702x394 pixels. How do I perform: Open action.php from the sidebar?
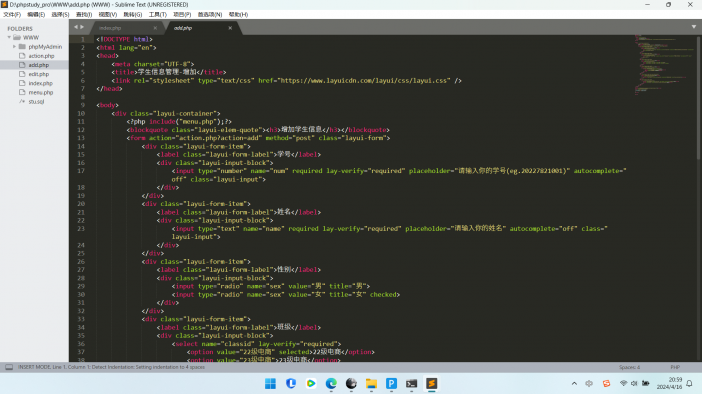coord(41,56)
